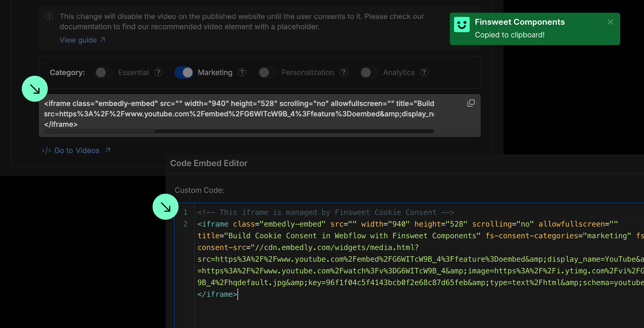Click line number 1 in the editor gutter
644x328 pixels.
pyautogui.click(x=185, y=212)
